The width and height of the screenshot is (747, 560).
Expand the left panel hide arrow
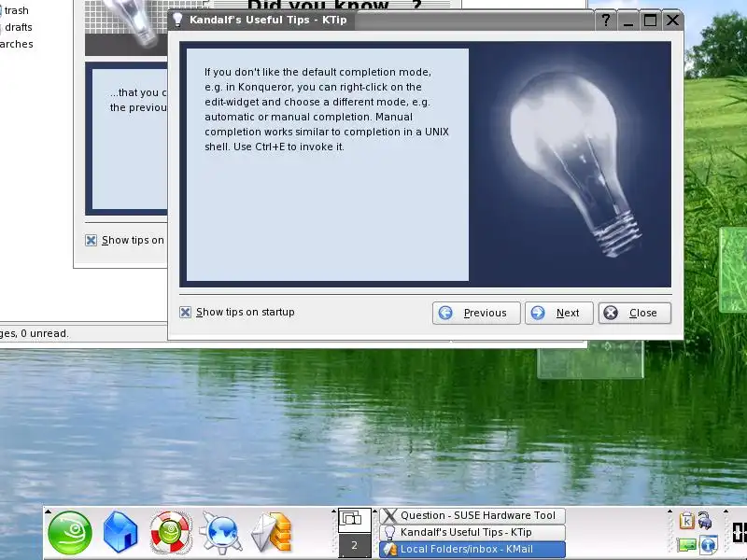coord(48,511)
